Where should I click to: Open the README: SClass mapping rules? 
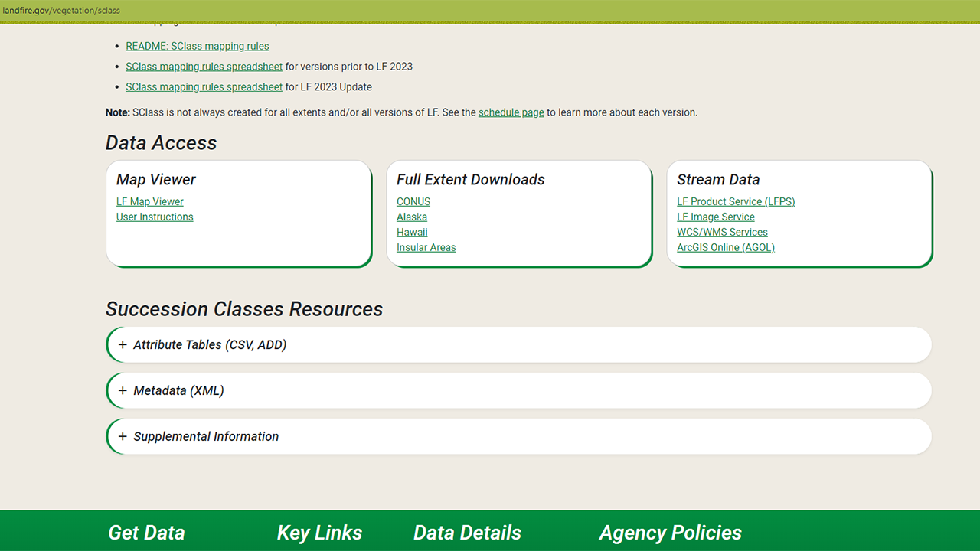coord(197,46)
